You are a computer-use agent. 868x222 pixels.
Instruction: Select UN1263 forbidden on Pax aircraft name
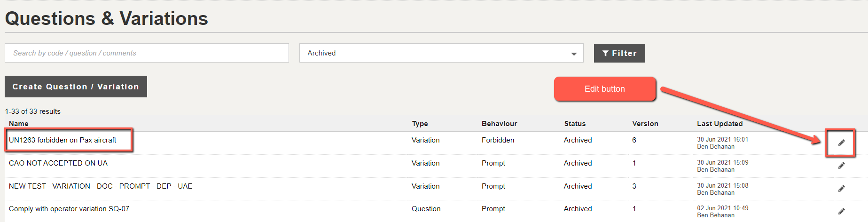pyautogui.click(x=63, y=140)
